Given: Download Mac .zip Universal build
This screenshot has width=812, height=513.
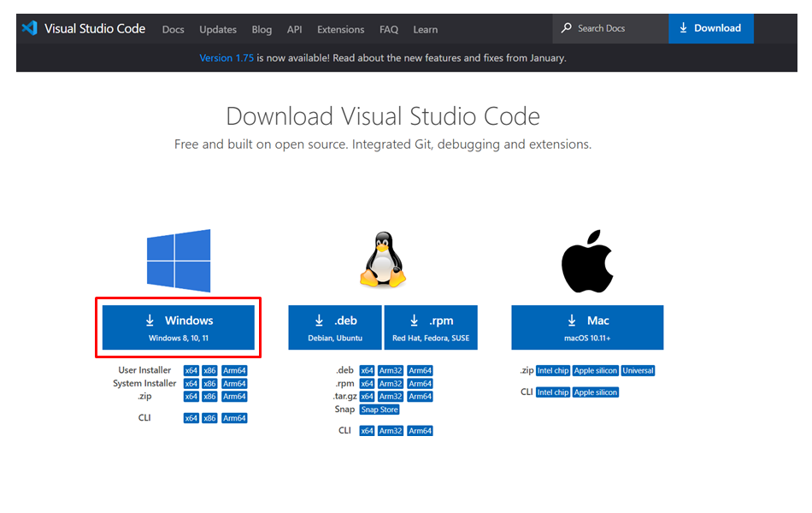Looking at the screenshot, I should tap(638, 370).
